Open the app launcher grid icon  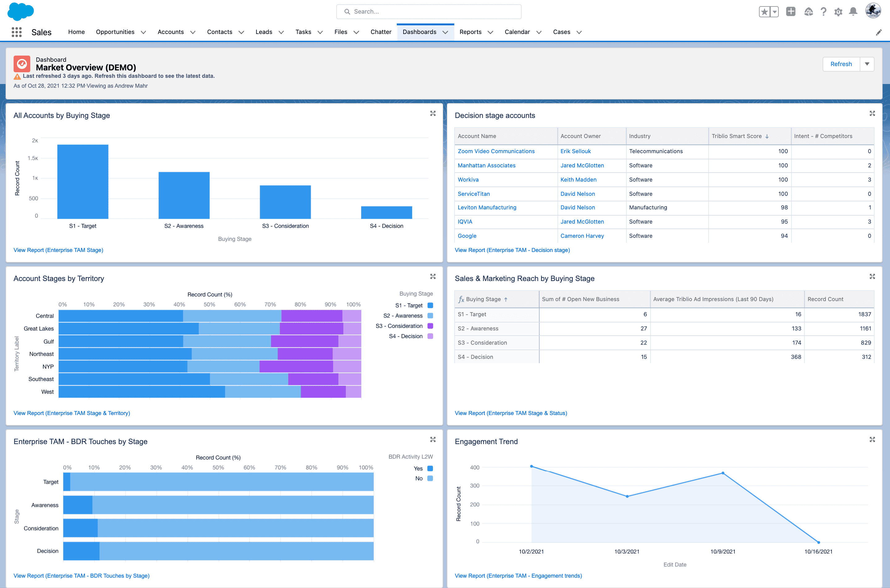click(x=17, y=31)
